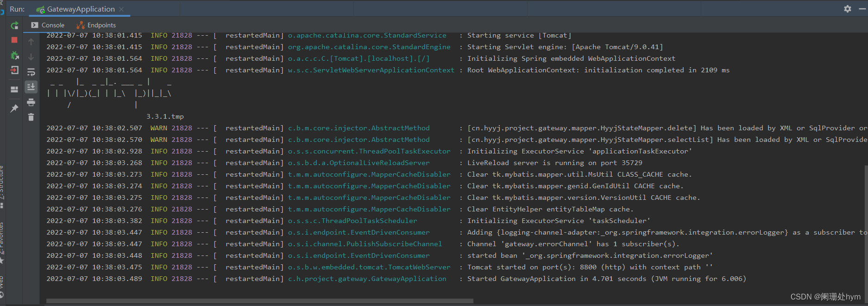Toggle scroll to end of console

click(31, 87)
